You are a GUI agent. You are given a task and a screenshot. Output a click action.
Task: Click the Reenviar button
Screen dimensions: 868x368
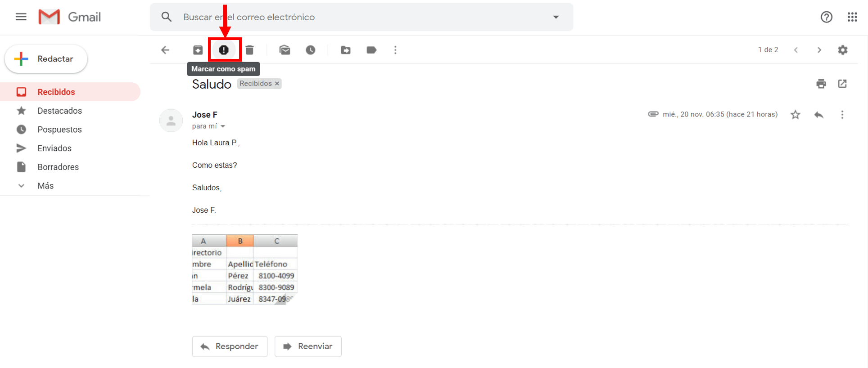tap(308, 346)
